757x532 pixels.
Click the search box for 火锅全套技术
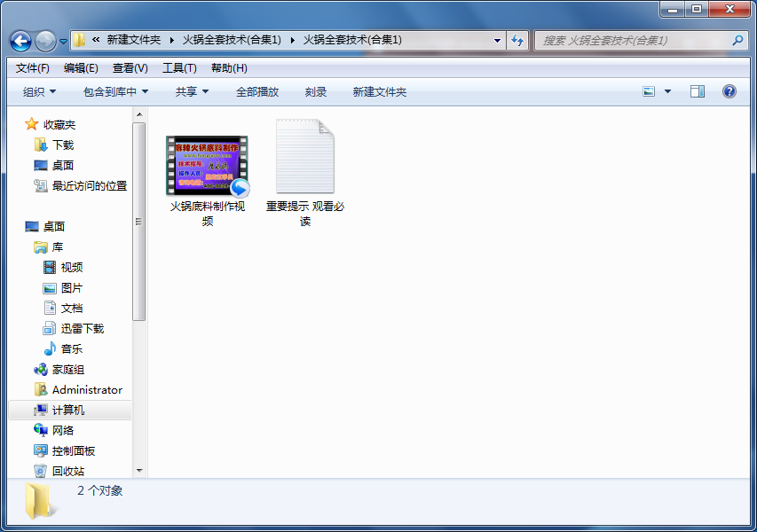(x=635, y=41)
